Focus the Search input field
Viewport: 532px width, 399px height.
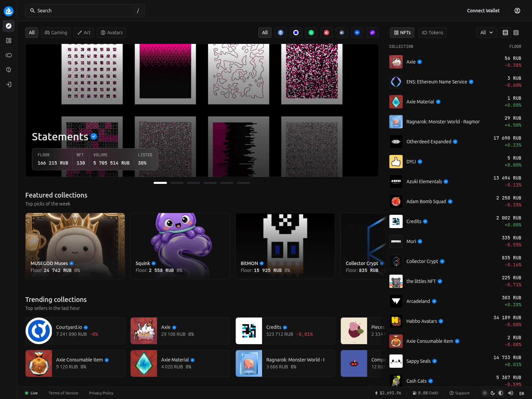point(85,11)
